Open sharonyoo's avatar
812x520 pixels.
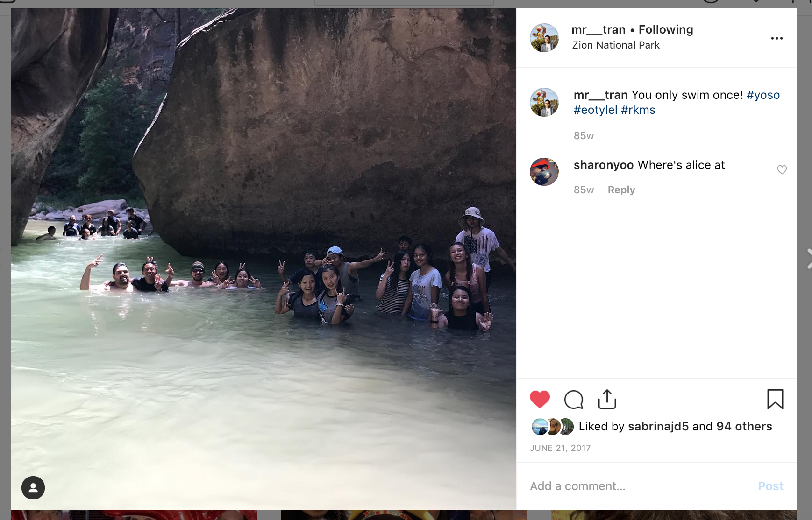544,172
